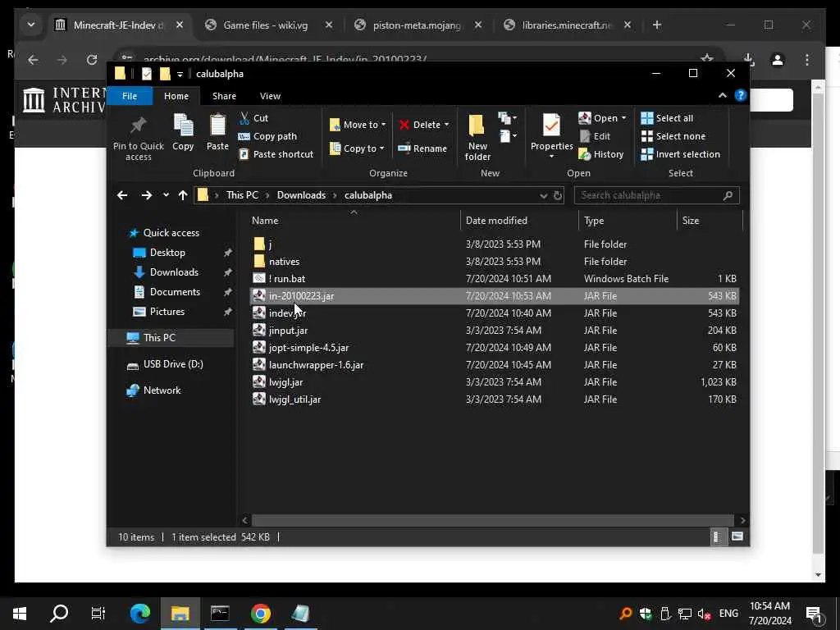840x630 pixels.
Task: Click Downloads in the address breadcrumb
Action: click(301, 195)
